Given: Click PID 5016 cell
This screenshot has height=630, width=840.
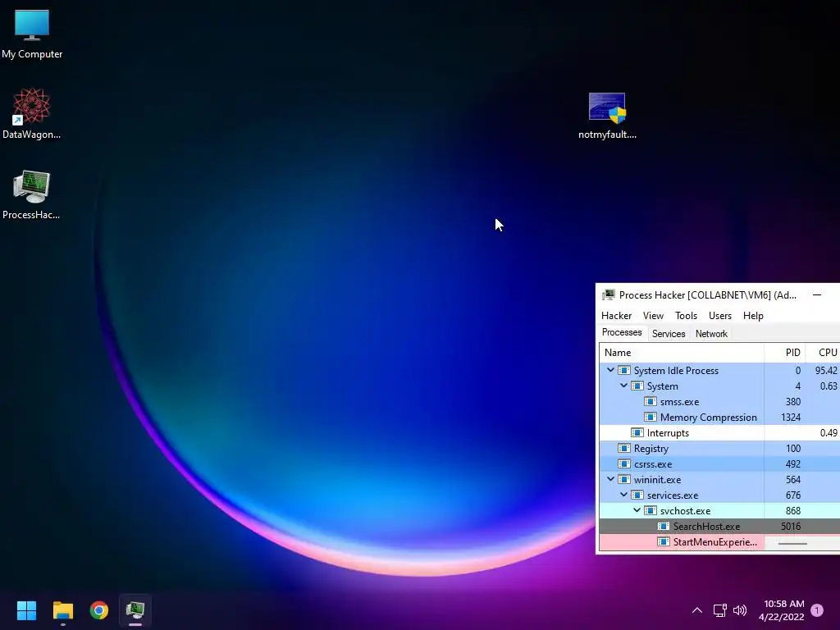Looking at the screenshot, I should click(x=784, y=526).
